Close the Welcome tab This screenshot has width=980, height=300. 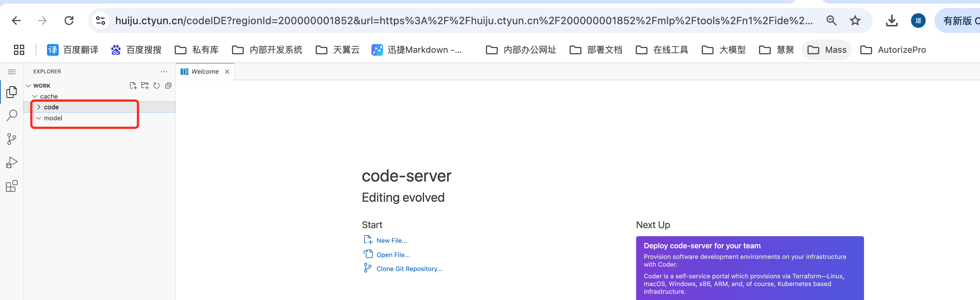click(x=227, y=72)
